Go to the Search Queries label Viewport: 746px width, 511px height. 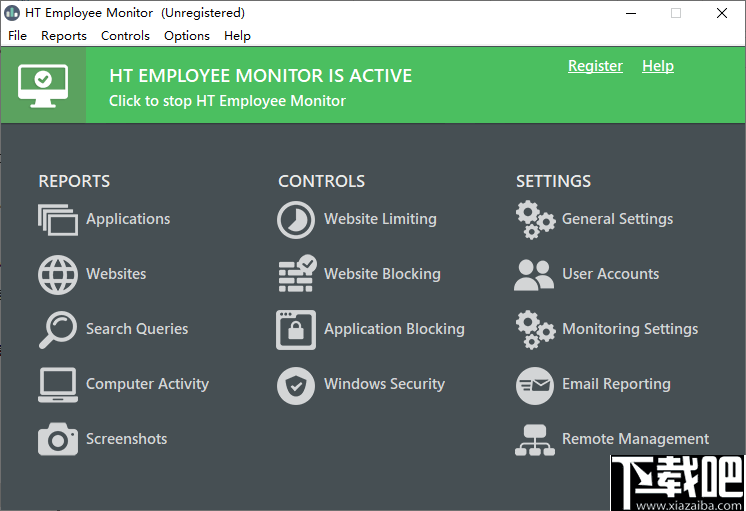click(137, 329)
